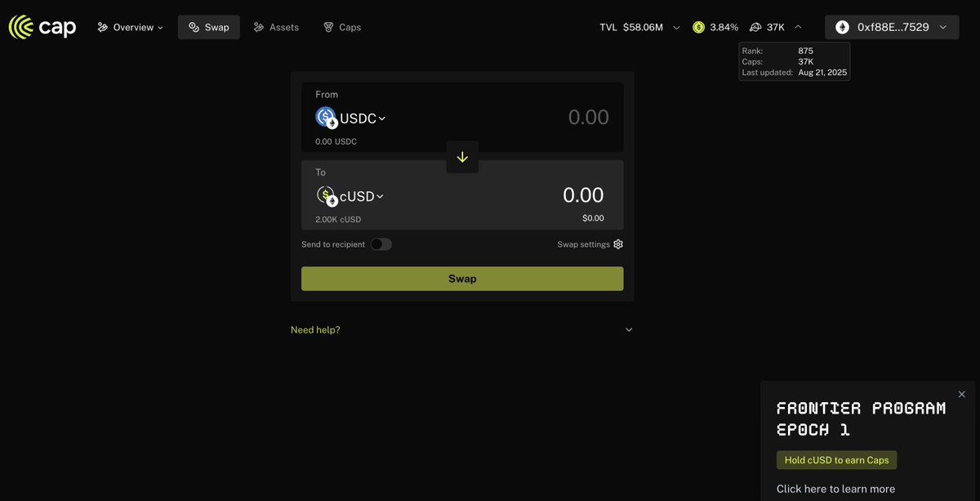Click the Cap logo in header
980x501 pixels.
tap(42, 27)
